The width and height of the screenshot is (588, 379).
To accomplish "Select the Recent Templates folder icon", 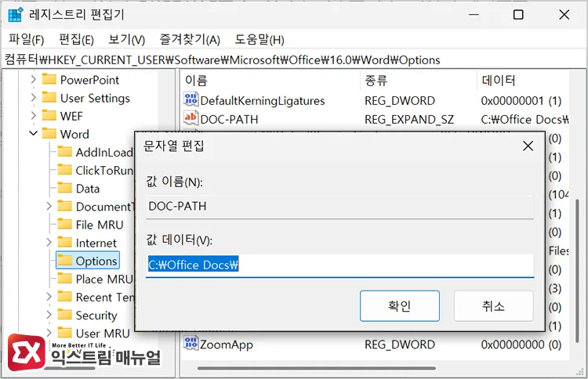I will point(64,297).
